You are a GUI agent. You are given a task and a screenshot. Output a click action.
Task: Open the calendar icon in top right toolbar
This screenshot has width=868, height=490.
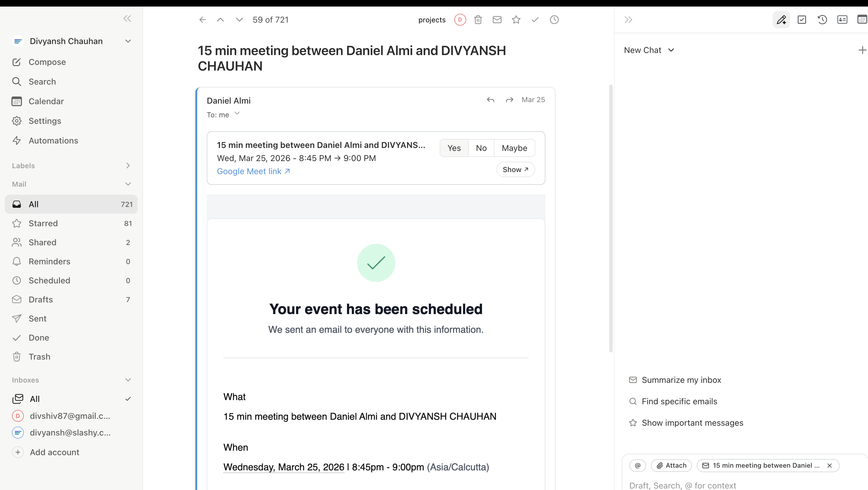click(863, 20)
